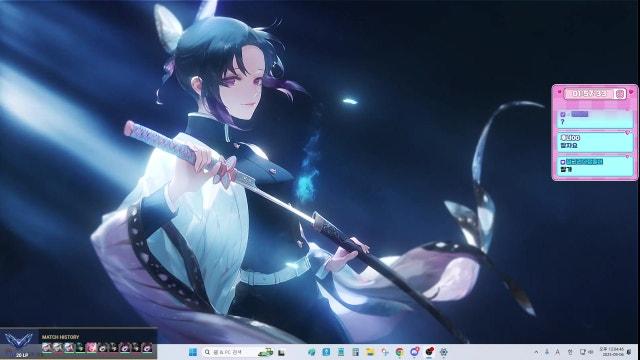Click the 'MATCH HISTORY' heading
This screenshot has width=640, height=360.
point(60,337)
